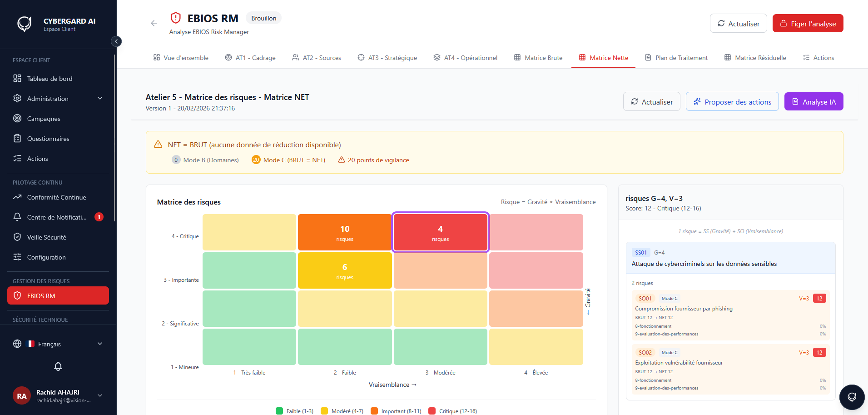Viewport: 868px width, 415px height.
Task: Select the yellow 6 risques matrix cell
Action: click(x=345, y=270)
